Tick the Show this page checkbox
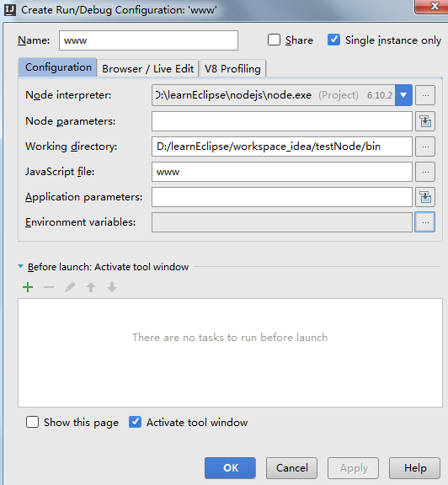This screenshot has width=448, height=485. tap(33, 422)
